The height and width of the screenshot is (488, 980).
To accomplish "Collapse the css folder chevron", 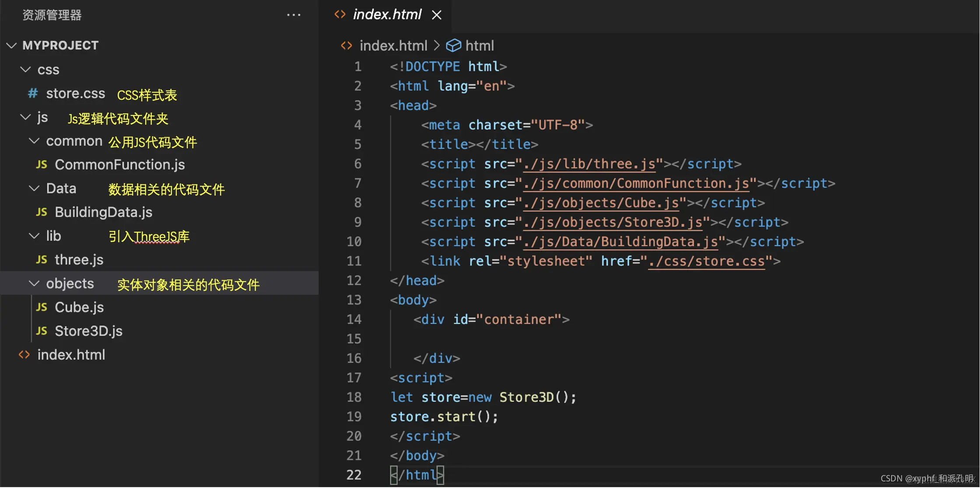I will click(x=26, y=70).
